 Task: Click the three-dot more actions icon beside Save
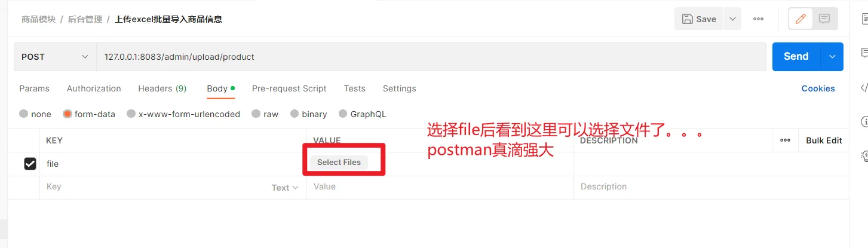coord(758,19)
